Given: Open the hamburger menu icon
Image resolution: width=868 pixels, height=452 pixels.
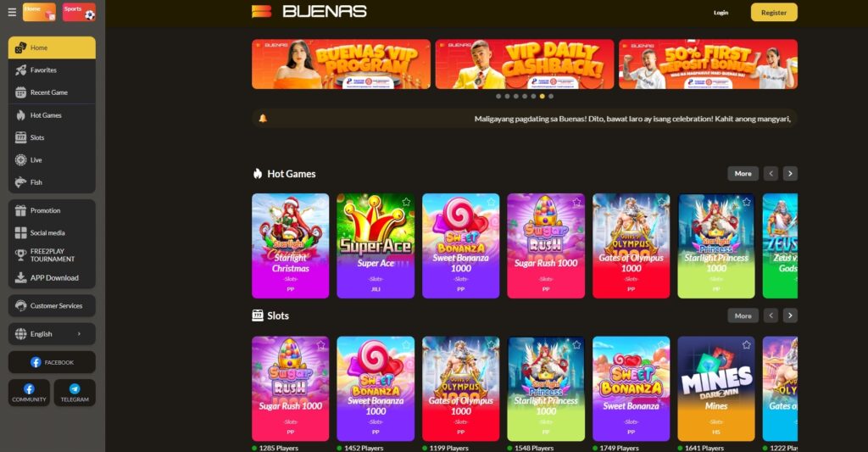Looking at the screenshot, I should pyautogui.click(x=12, y=12).
